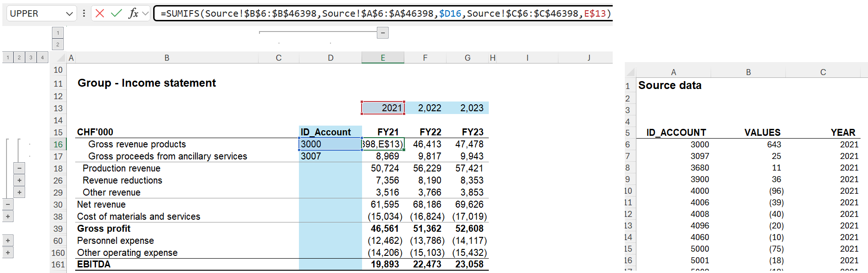Click the Group - Income statement title
The width and height of the screenshot is (868, 273).
[x=147, y=83]
